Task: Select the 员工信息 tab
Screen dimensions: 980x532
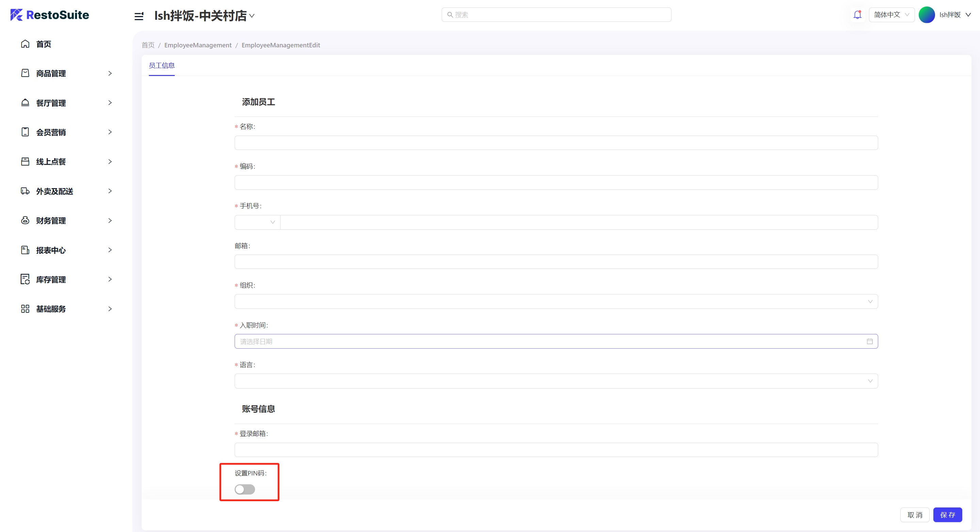Action: click(162, 65)
